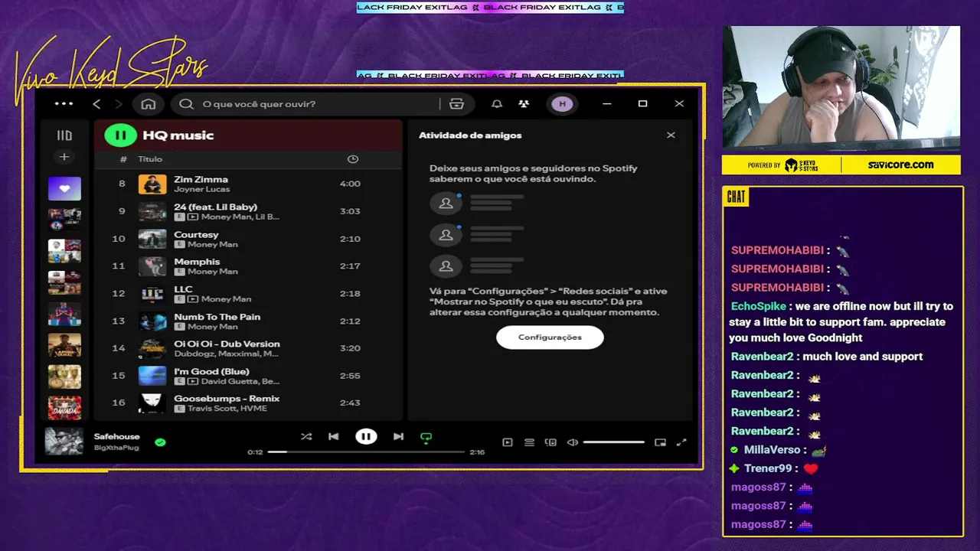980x551 pixels.
Task: Click the Safehouse now-playing album art
Action: coord(64,442)
